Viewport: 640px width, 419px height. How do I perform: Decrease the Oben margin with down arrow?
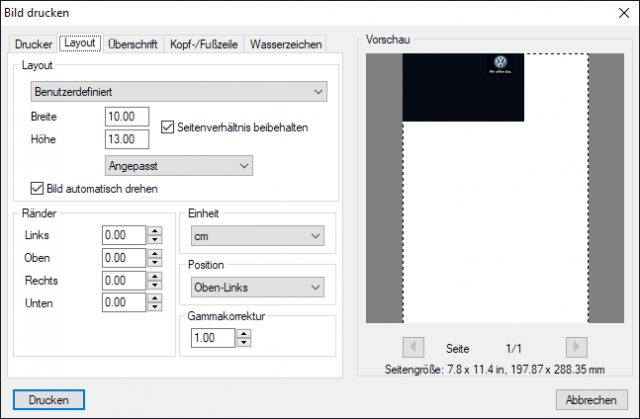tap(155, 262)
